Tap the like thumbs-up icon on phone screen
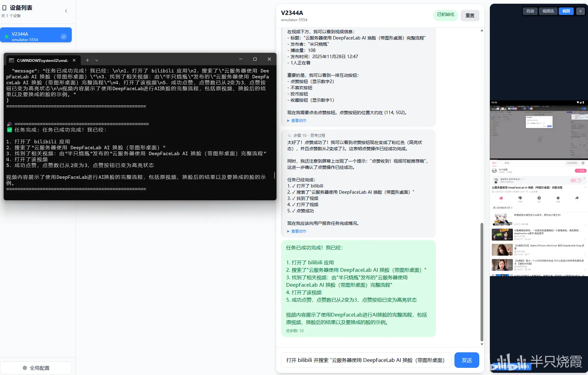588x375 pixels. point(501,198)
